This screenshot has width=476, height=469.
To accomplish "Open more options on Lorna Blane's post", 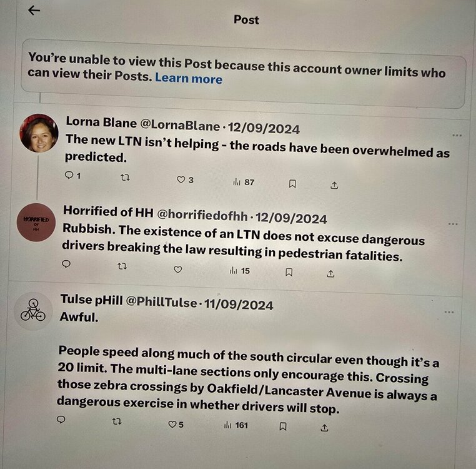I will point(457,135).
